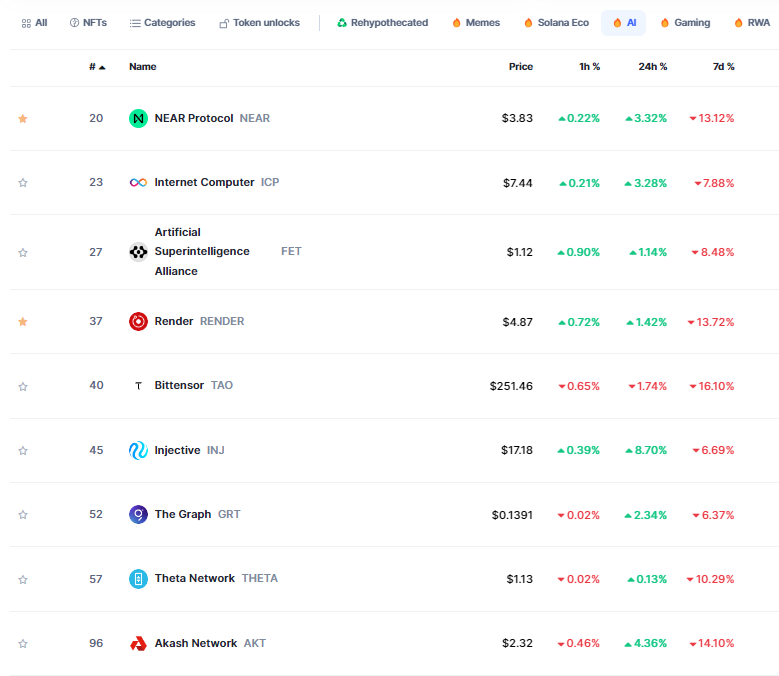
Task: Click the Solana Eco fire icon
Action: pos(528,23)
